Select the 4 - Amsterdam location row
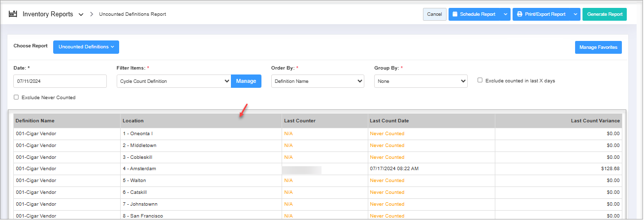 [x=138, y=169]
